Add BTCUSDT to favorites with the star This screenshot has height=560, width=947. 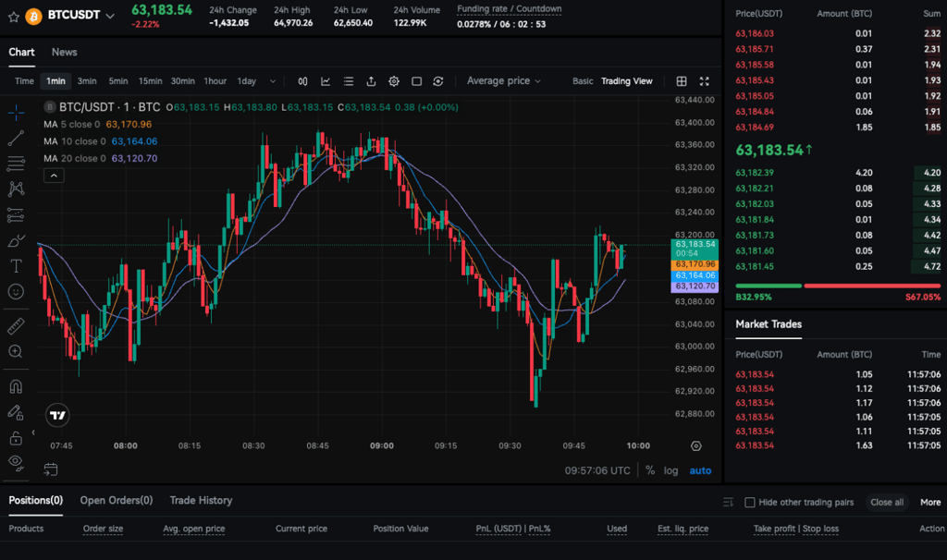(14, 17)
